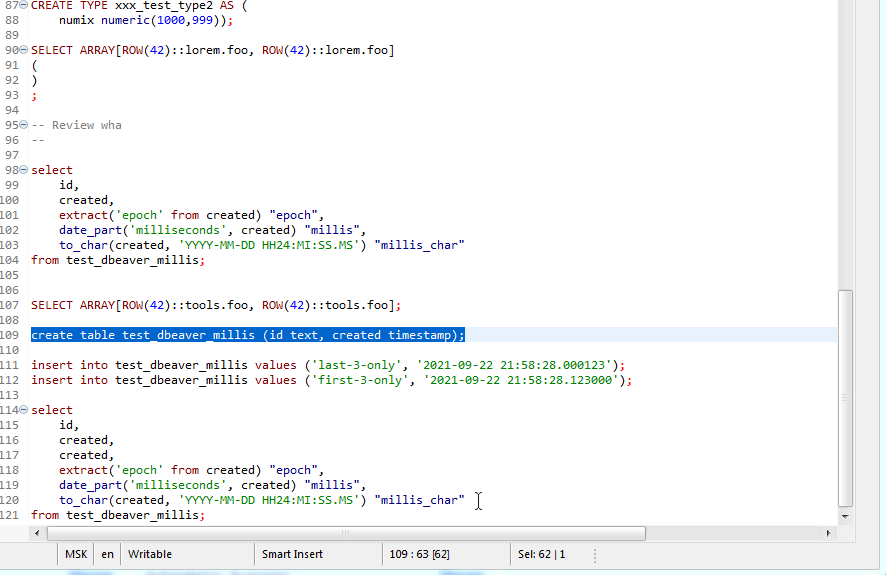This screenshot has height=575, width=886.
Task: Click 'from test_dbeaver_millis;' on line 104
Action: click(118, 260)
